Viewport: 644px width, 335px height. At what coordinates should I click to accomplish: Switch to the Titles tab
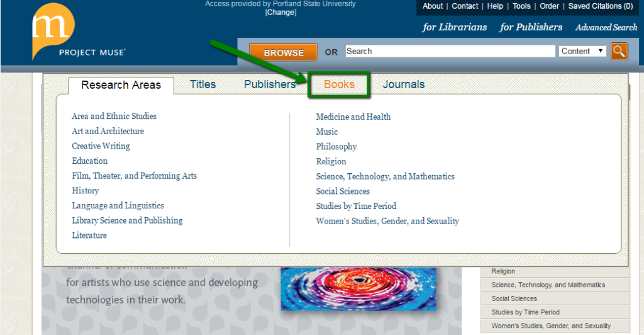pos(203,84)
